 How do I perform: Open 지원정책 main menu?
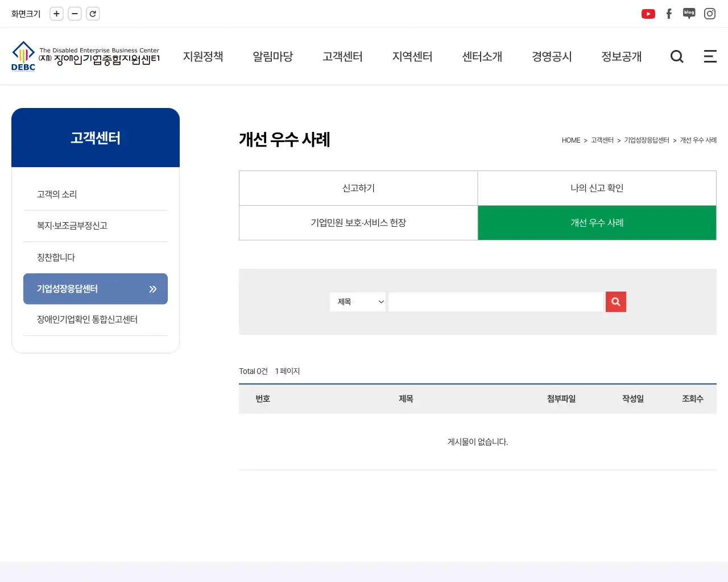tap(203, 56)
